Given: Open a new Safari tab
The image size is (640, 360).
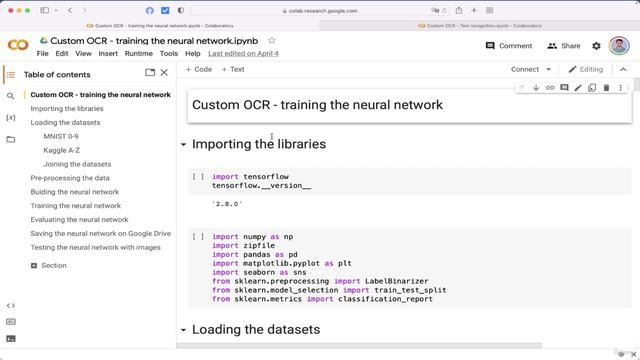Looking at the screenshot, I should tap(474, 10).
